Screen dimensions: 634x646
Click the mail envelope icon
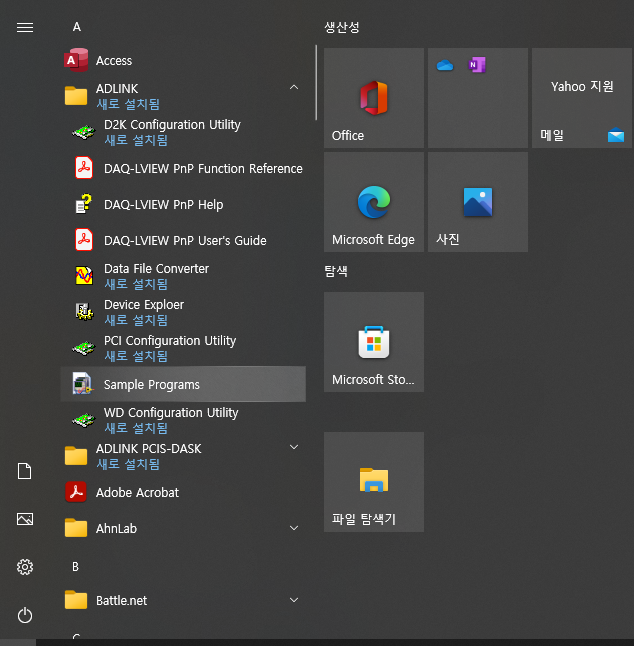pyautogui.click(x=616, y=135)
